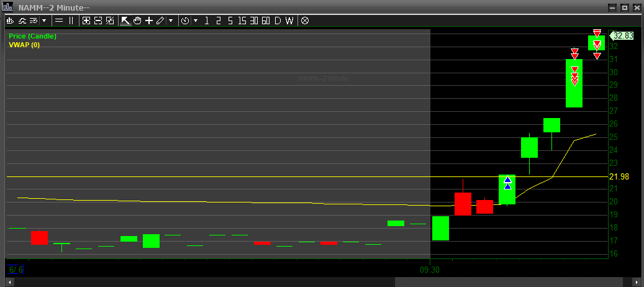This screenshot has height=287, width=644.
Task: Click the reset zoom box icon
Action: pyautogui.click(x=110, y=20)
